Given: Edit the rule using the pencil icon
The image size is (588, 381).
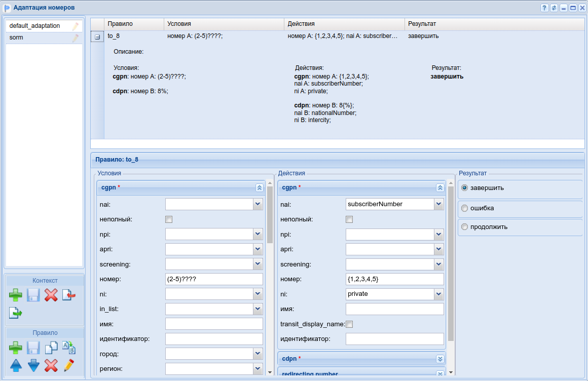Looking at the screenshot, I should 68,365.
